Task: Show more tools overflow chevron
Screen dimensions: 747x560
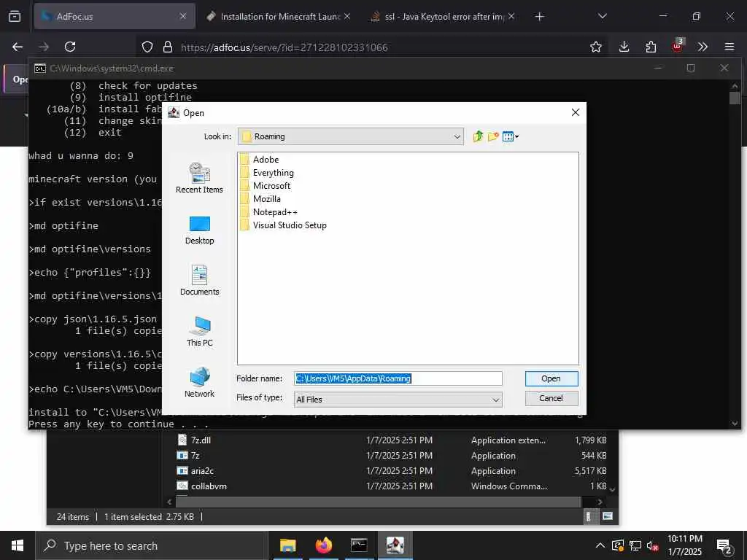Action: pyautogui.click(x=703, y=47)
